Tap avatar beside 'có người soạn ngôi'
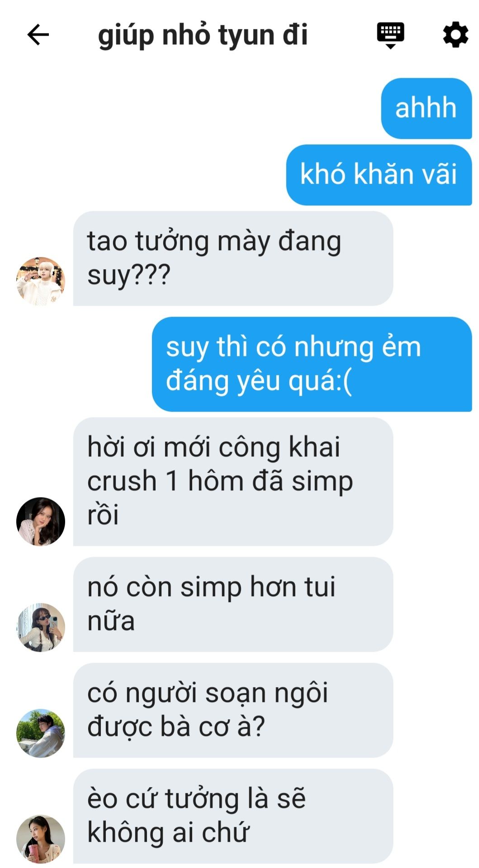 pos(41,733)
